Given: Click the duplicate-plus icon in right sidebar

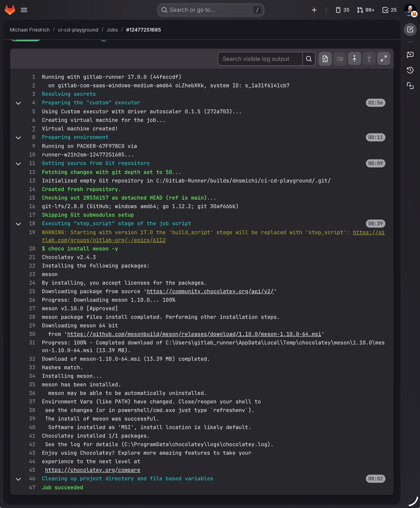Looking at the screenshot, I should [x=410, y=86].
